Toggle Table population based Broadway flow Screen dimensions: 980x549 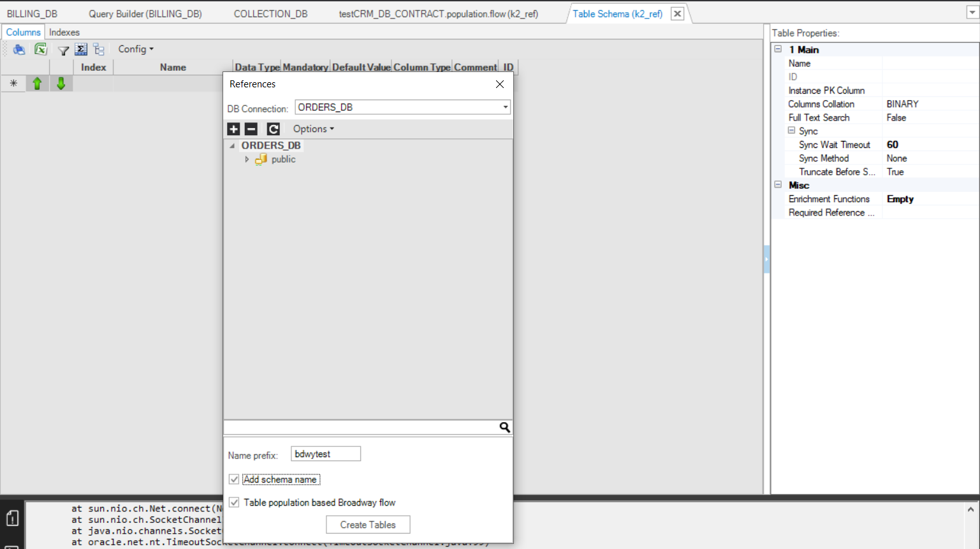(234, 502)
